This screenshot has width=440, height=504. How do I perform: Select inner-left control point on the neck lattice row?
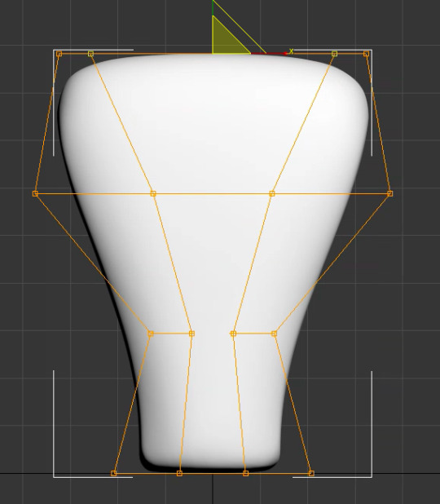[191, 334]
